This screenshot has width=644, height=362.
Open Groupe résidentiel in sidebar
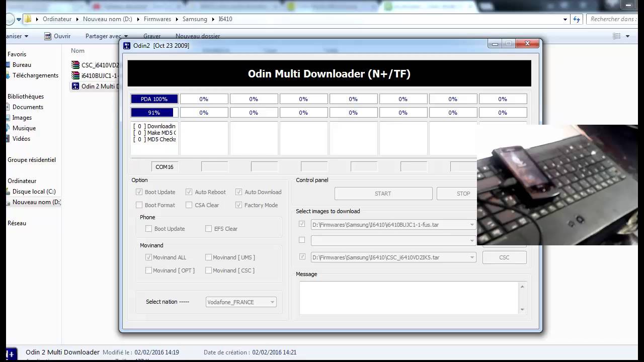coord(32,160)
